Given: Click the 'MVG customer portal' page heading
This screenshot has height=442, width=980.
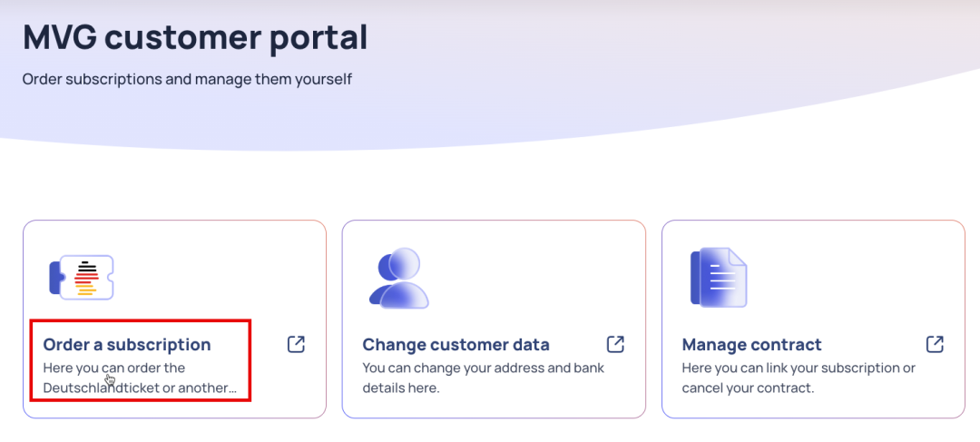Looking at the screenshot, I should point(195,38).
